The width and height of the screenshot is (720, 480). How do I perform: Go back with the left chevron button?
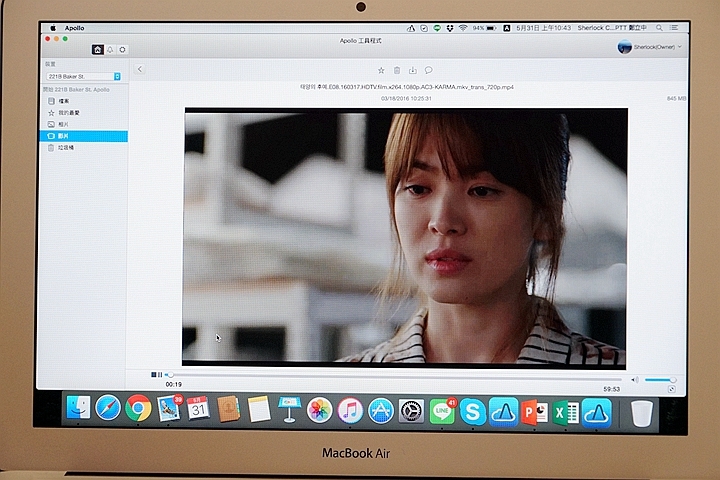(x=140, y=69)
